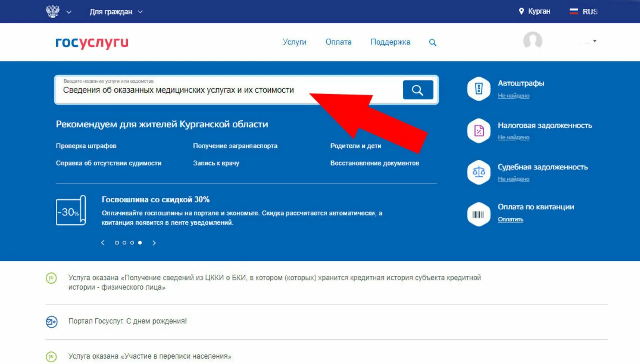Open the Оплата по квитанции barcode icon

tap(478, 213)
